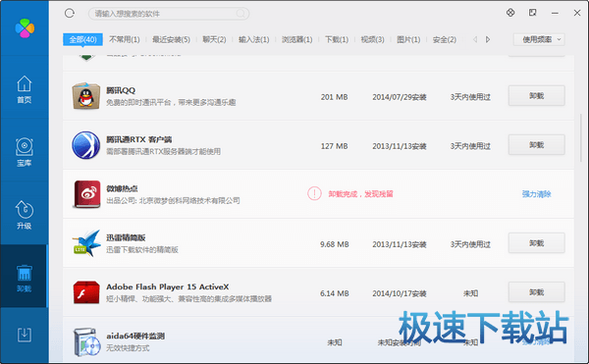
Task: Click the magnifier icon in search box
Action: (x=241, y=14)
